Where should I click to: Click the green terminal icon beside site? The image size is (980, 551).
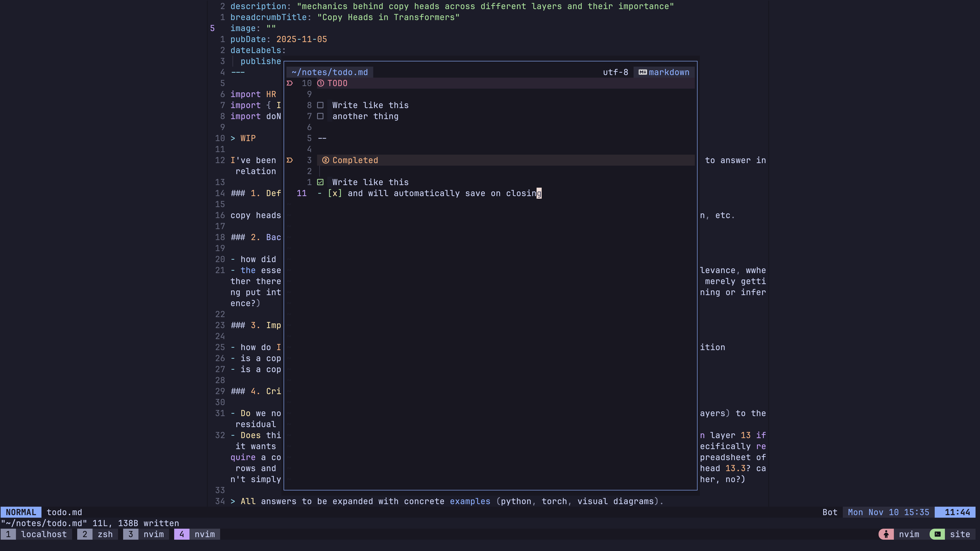pyautogui.click(x=937, y=534)
